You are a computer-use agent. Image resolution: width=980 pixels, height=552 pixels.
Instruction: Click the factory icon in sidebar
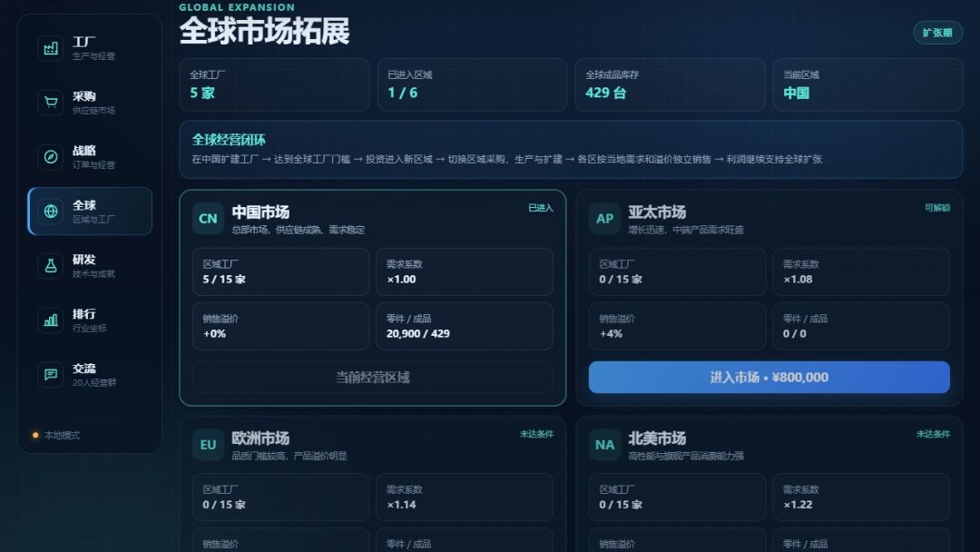[51, 48]
